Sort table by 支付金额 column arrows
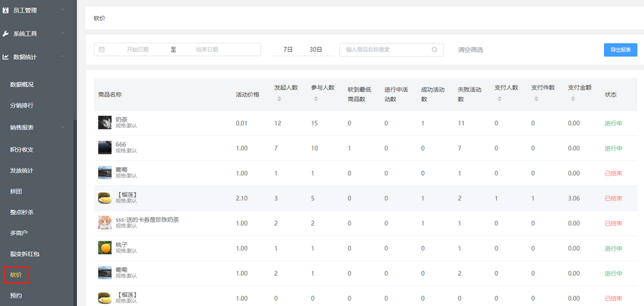The height and width of the screenshot is (306, 644). pos(572,99)
